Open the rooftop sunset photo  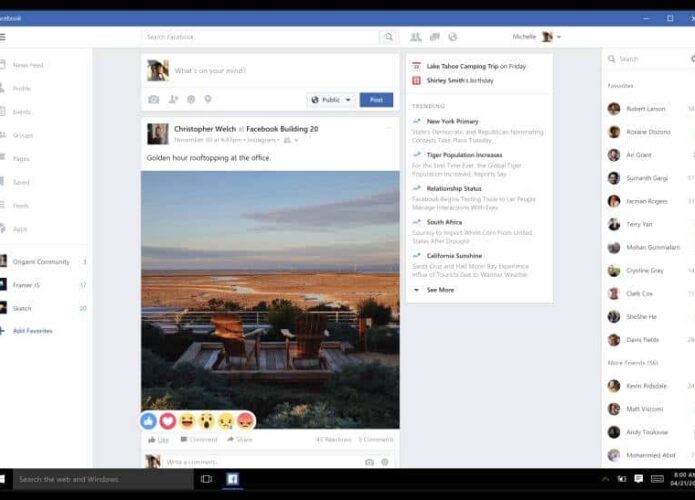pyautogui.click(x=270, y=300)
